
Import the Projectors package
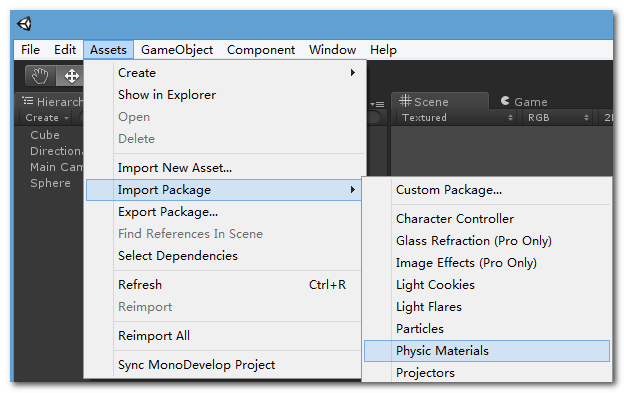pos(487,373)
